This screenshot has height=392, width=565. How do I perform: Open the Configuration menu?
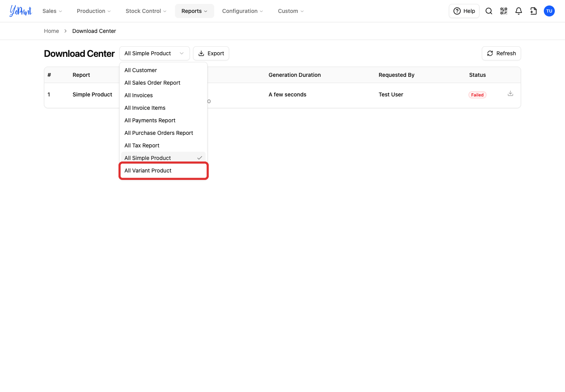242,11
